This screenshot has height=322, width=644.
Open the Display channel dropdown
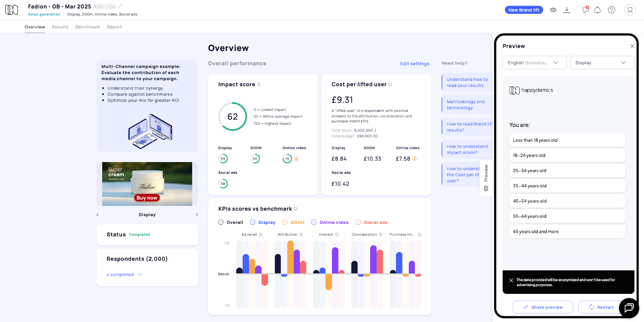coord(602,63)
